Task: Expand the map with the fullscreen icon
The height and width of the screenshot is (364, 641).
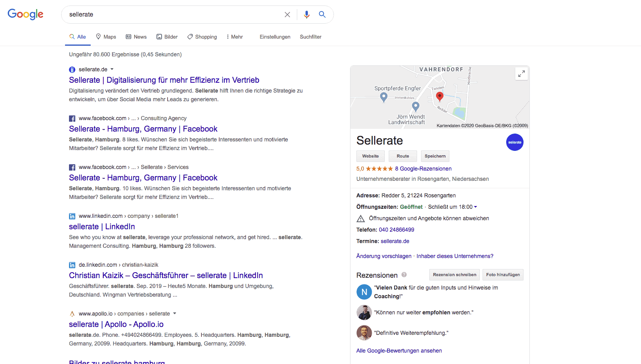Action: tap(521, 74)
